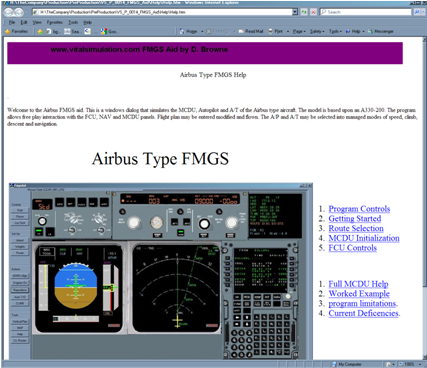This screenshot has width=427, height=368.
Task: Follow the program limitations link
Action: click(362, 304)
